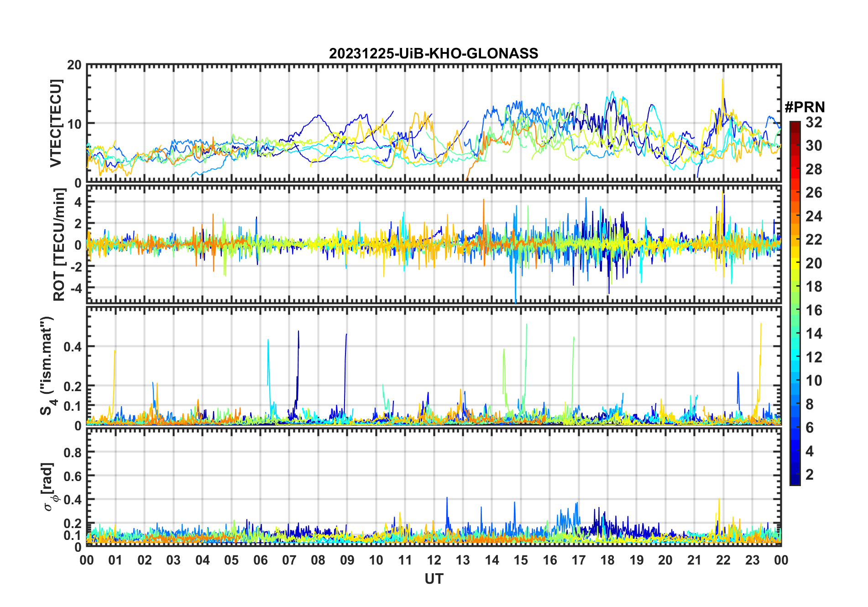Select ROT axis tick label "-2"
This screenshot has height=607, width=868.
pyautogui.click(x=76, y=267)
